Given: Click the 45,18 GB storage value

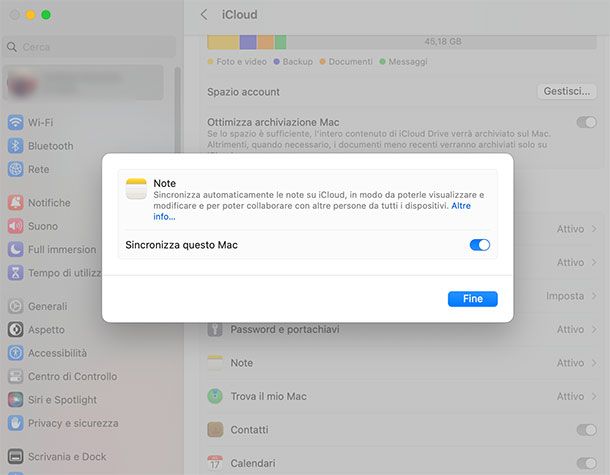Looking at the screenshot, I should click(443, 42).
